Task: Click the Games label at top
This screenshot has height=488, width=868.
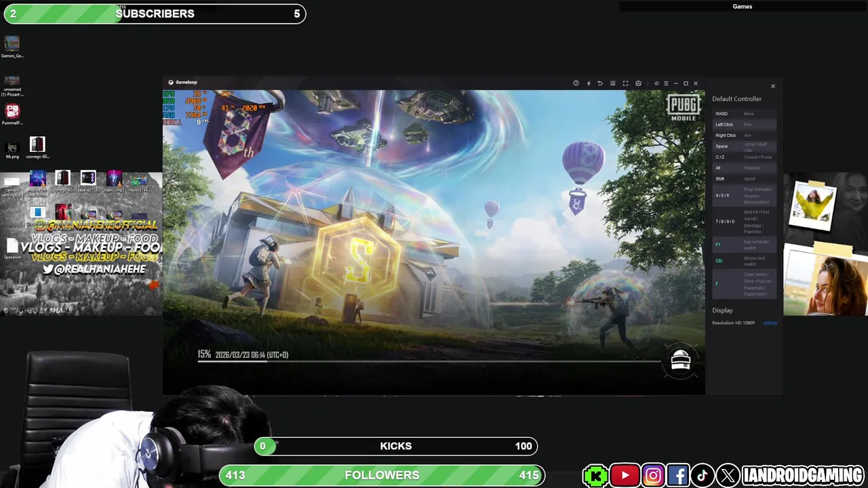Action: (x=742, y=7)
